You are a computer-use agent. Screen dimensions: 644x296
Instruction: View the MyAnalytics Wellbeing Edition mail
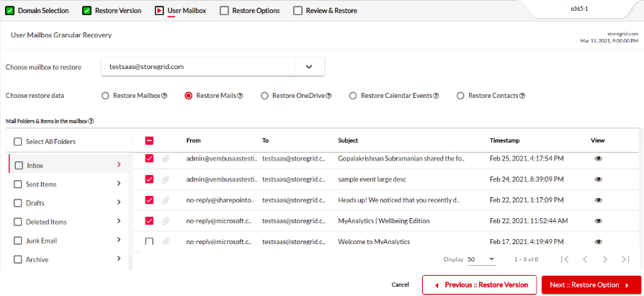pyautogui.click(x=599, y=221)
